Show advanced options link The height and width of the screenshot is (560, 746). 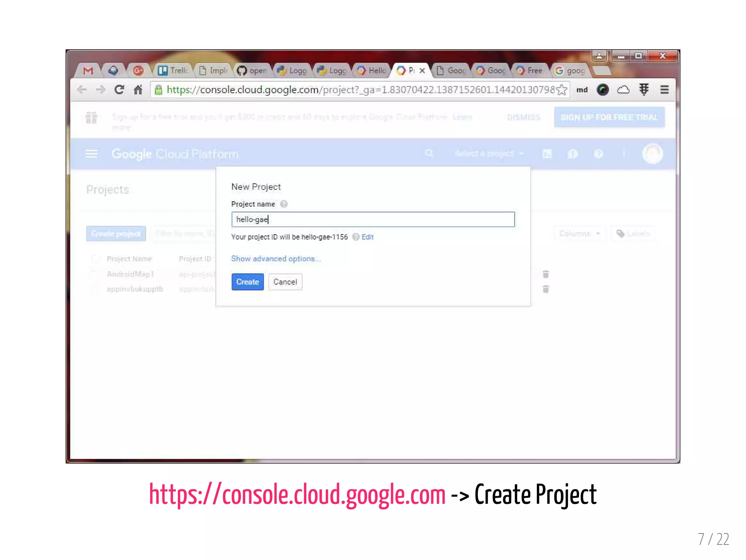(276, 259)
